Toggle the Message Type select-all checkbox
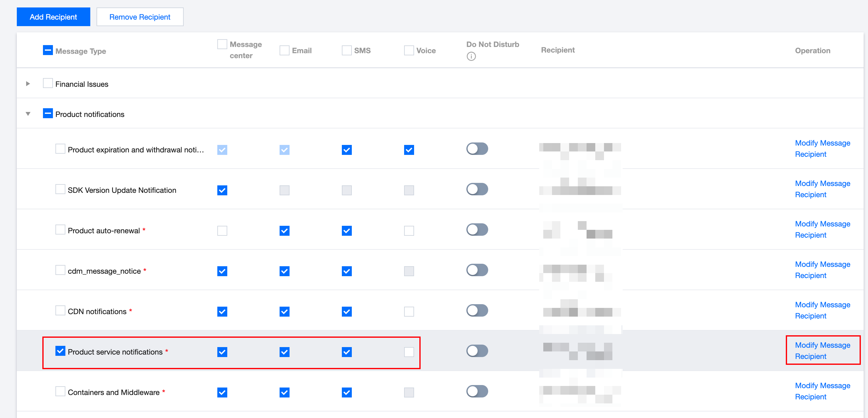The height and width of the screenshot is (418, 868). 48,50
